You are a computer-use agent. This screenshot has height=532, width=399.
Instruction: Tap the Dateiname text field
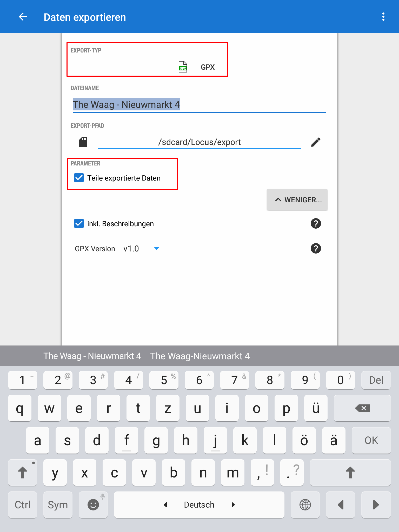(x=199, y=105)
